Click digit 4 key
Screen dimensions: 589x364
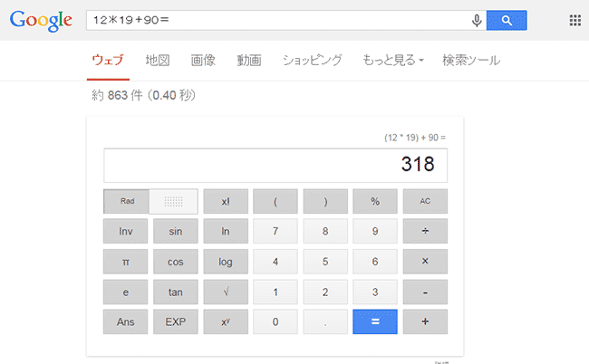tap(275, 262)
